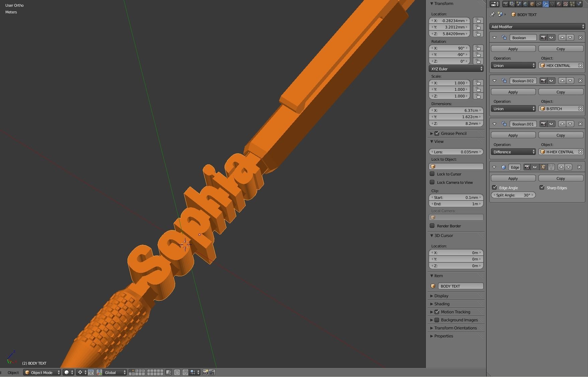The image size is (588, 377).
Task: Open the Texture properties tab
Action: (x=566, y=4)
